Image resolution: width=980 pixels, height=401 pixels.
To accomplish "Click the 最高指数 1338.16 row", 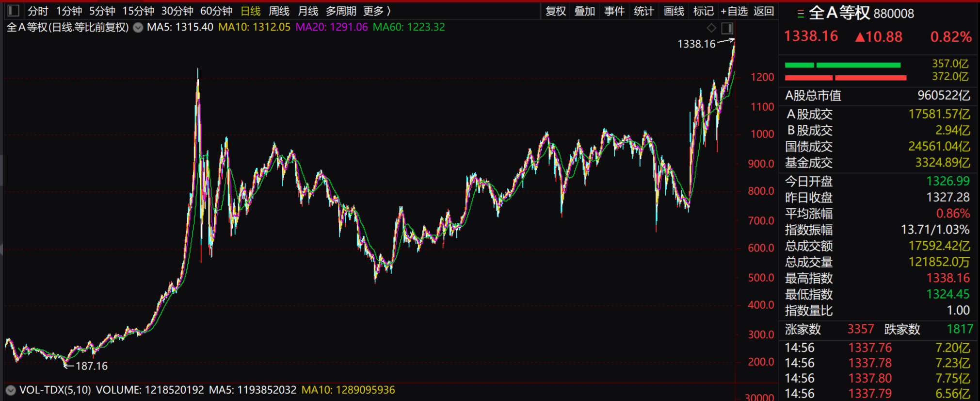I will click(x=878, y=278).
